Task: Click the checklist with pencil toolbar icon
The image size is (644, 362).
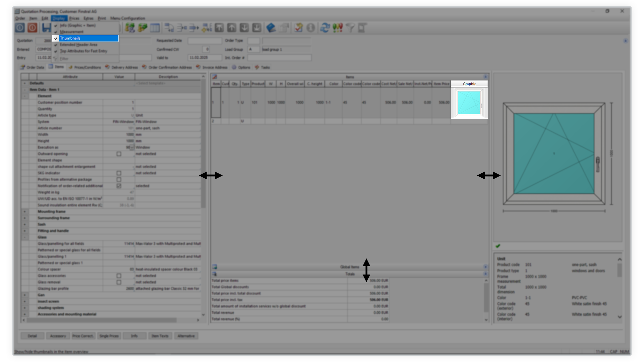Action: (299, 27)
